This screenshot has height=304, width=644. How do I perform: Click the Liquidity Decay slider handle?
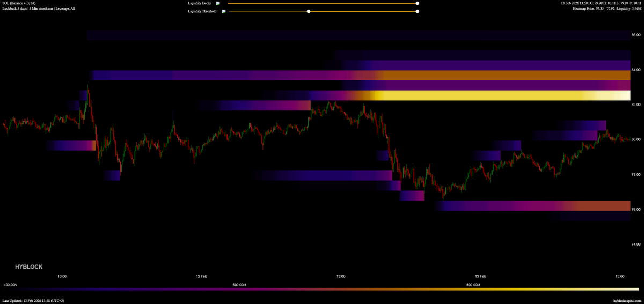click(418, 3)
